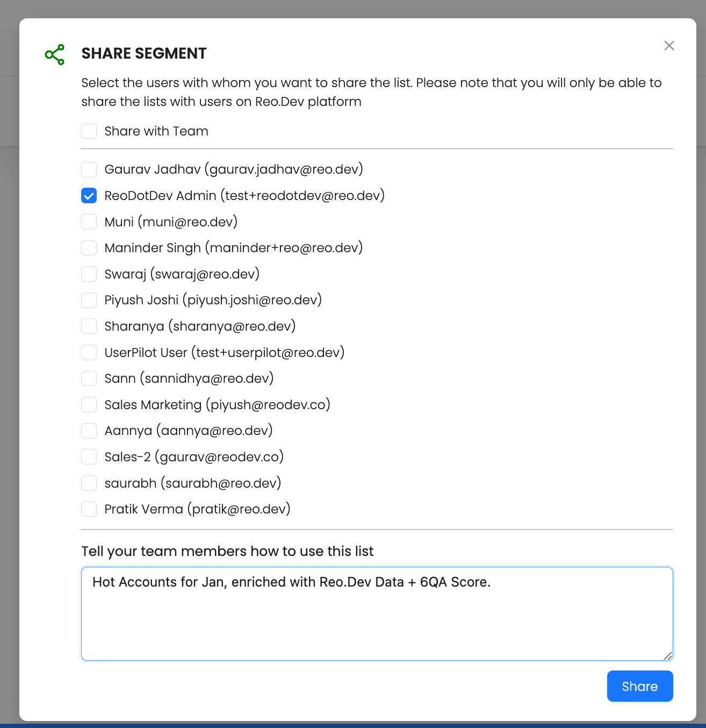Check the UserPilot User box

(x=89, y=353)
